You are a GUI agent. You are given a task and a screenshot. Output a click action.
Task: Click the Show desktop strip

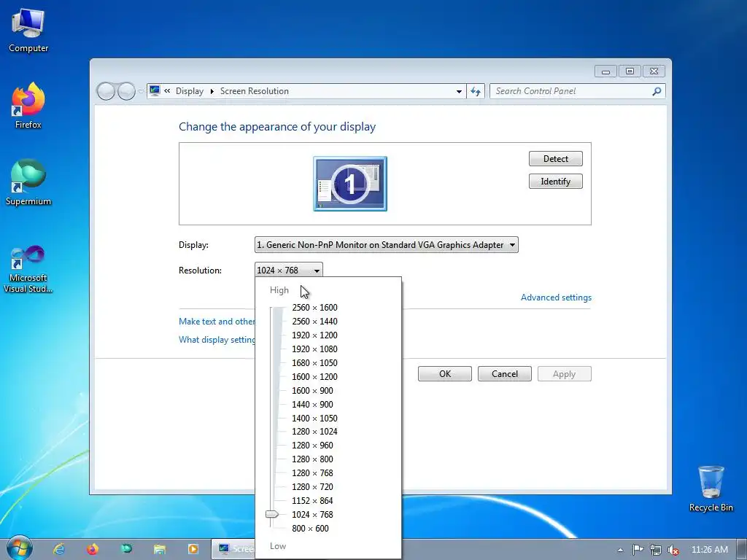[742, 549]
